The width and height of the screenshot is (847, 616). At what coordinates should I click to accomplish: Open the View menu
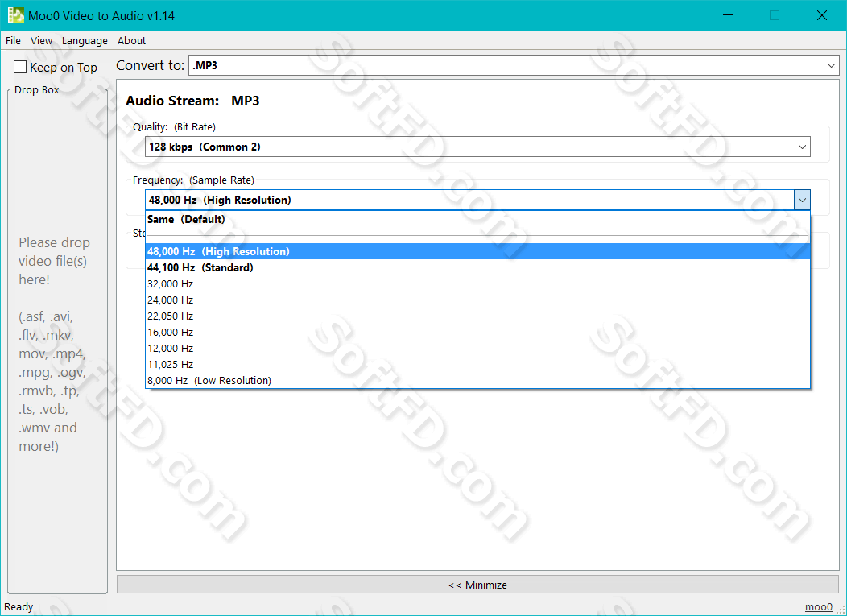coord(42,41)
